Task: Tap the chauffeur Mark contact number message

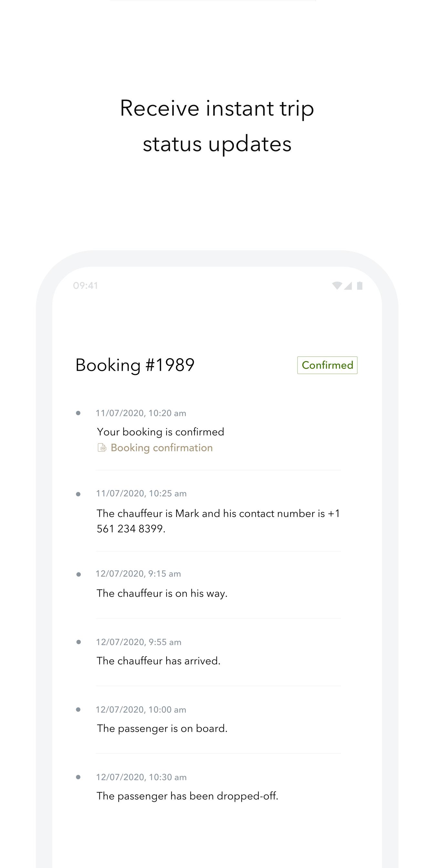Action: (218, 521)
